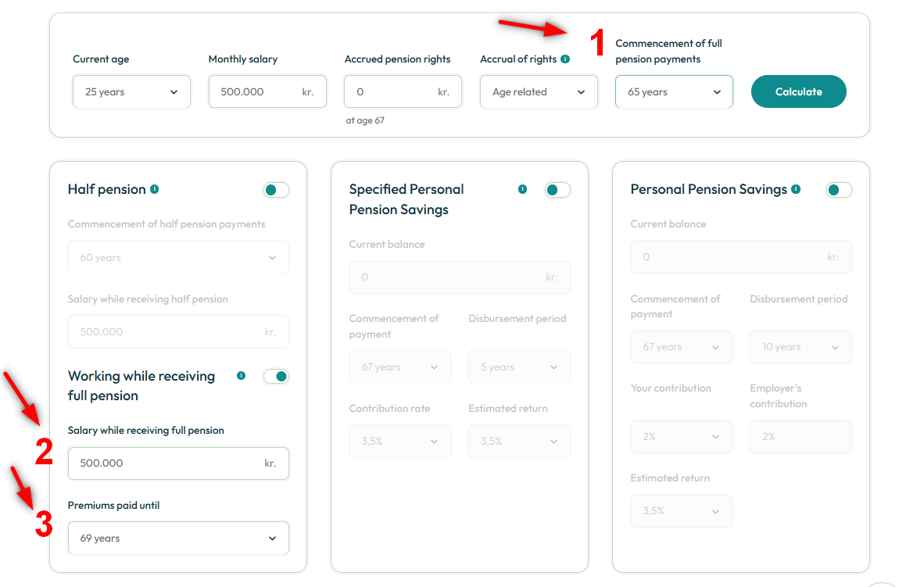Open Commencement of full pension payments dropdown
This screenshot has width=924, height=587.
[x=674, y=92]
